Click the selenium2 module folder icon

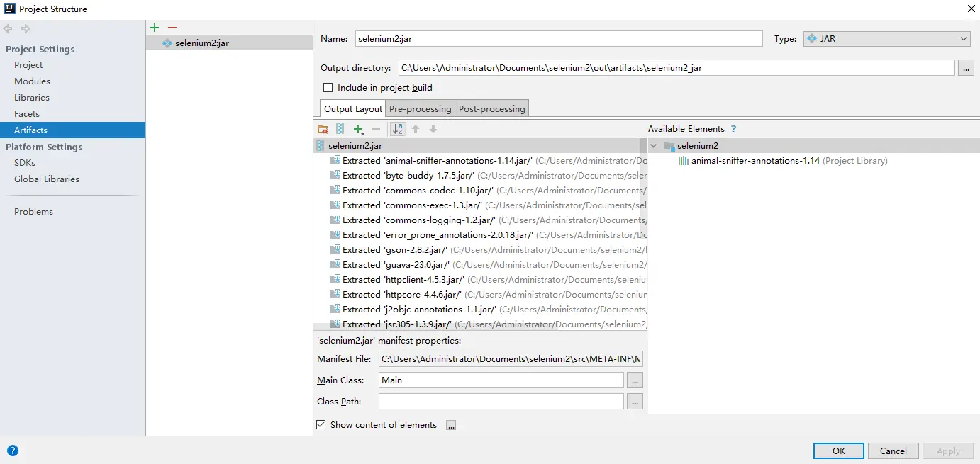tap(669, 146)
